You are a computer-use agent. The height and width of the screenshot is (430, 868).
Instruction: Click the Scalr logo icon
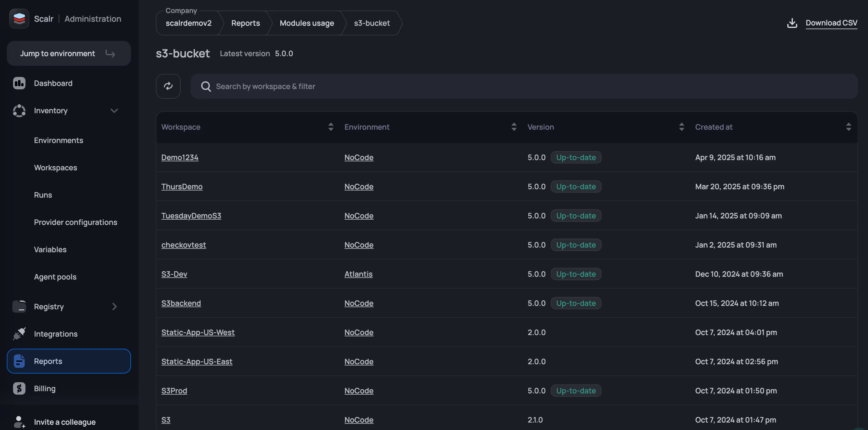tap(19, 19)
